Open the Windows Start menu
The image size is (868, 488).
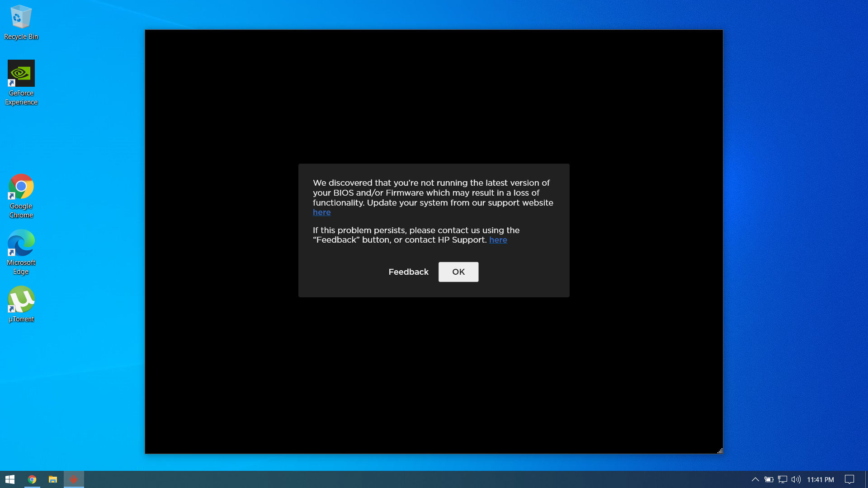[x=10, y=479]
